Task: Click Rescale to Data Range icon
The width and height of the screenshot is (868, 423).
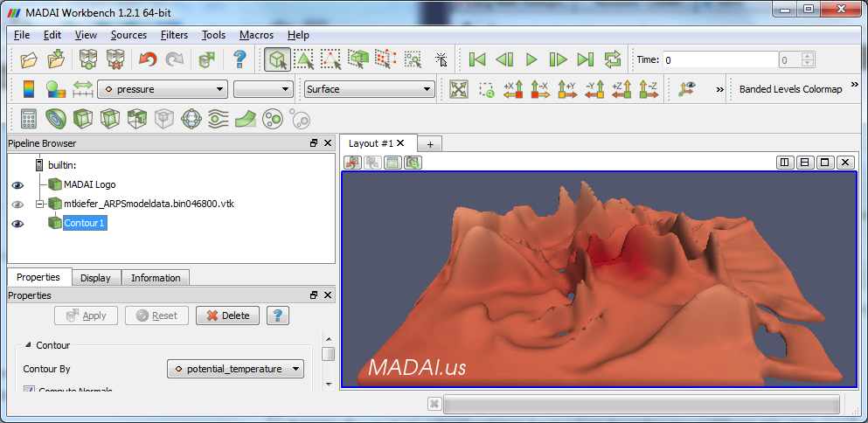Action: [x=83, y=88]
